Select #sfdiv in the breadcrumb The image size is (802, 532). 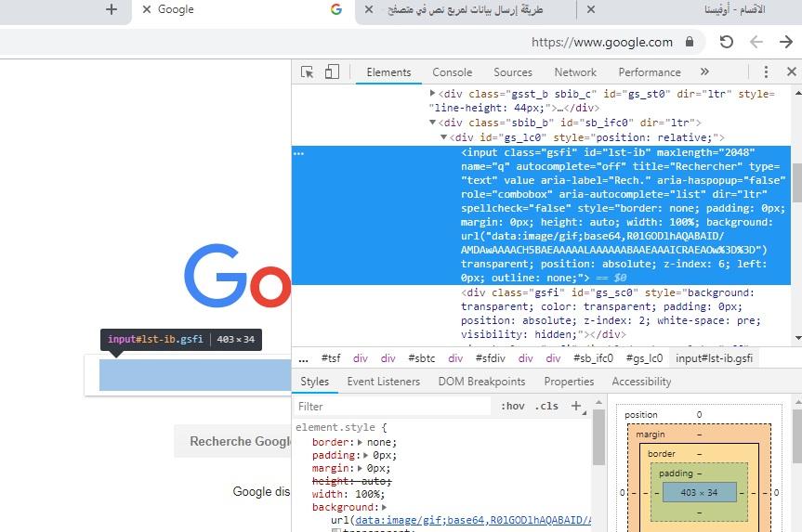pyautogui.click(x=490, y=358)
